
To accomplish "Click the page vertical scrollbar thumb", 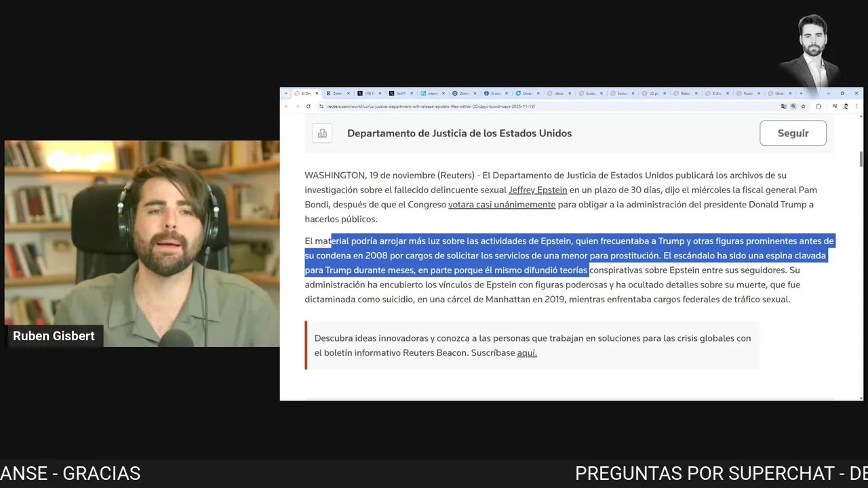I will 861,159.
